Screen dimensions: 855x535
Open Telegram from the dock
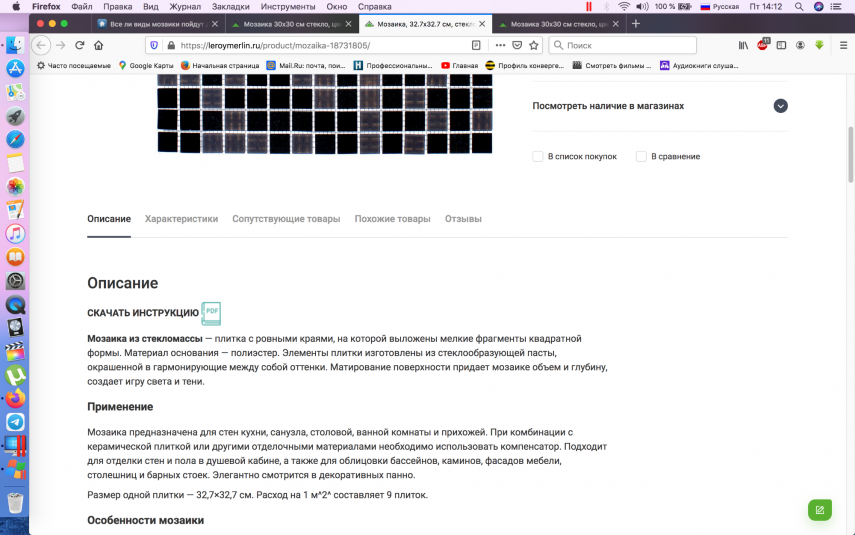coord(15,422)
